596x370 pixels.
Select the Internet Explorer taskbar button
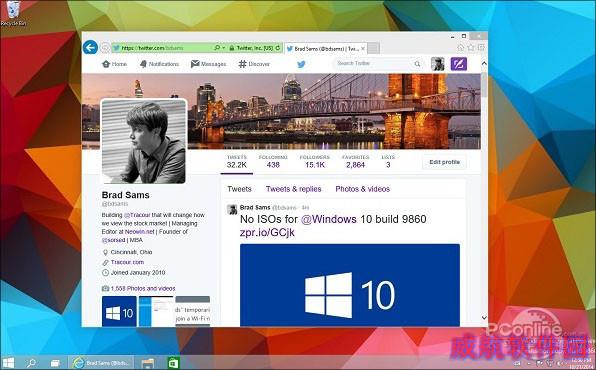pyautogui.click(x=101, y=363)
